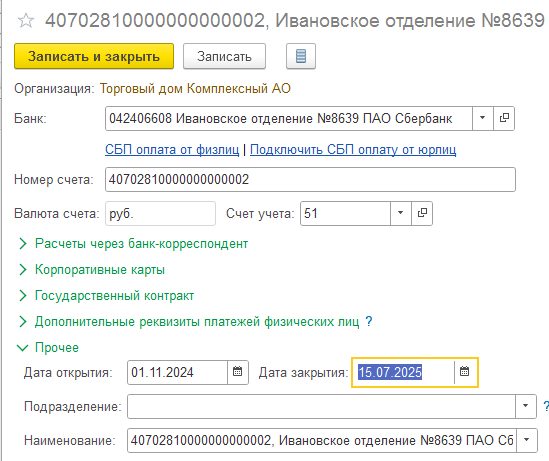This screenshot has height=461, width=549.
Task: Open СБП оплата от физлиц link
Action: 172,150
